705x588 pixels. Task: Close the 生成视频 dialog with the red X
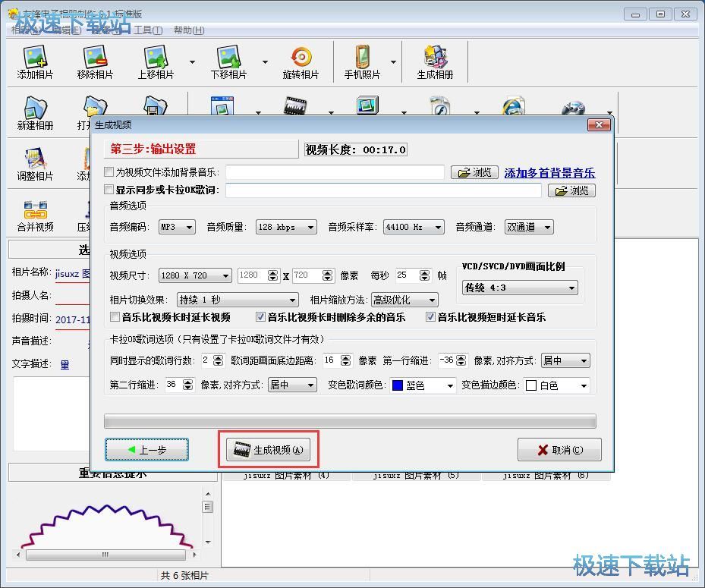click(599, 125)
